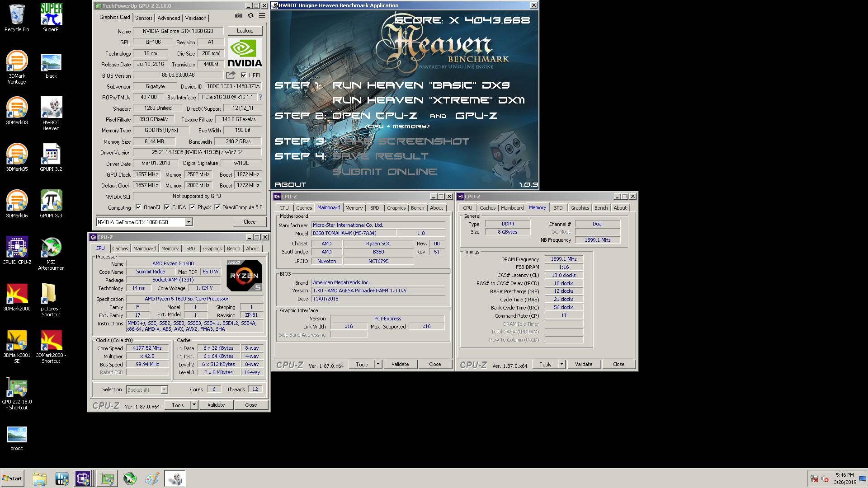Launch HWBOT Heaven desktop shortcut
Viewport: 868px width, 488px height.
[51, 113]
